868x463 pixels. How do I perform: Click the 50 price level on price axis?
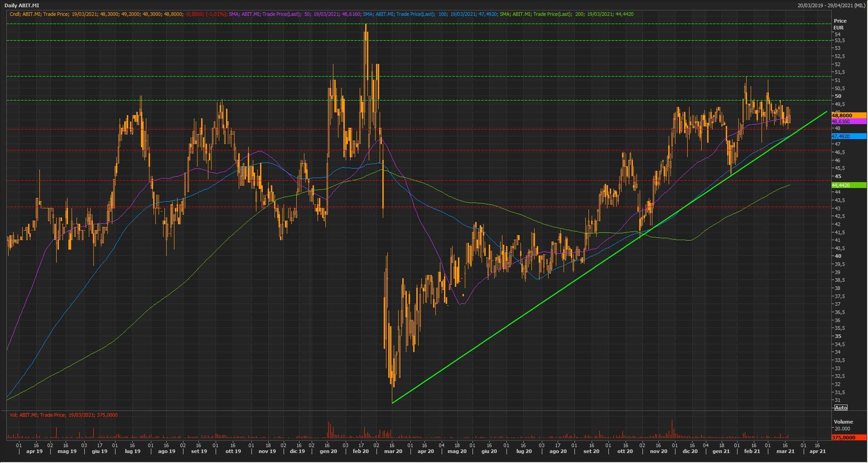point(838,96)
